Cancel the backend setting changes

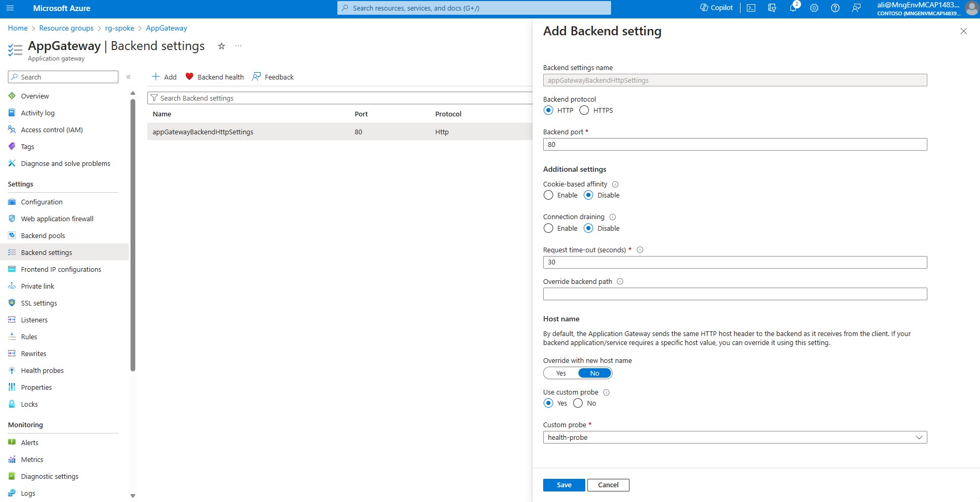click(608, 485)
